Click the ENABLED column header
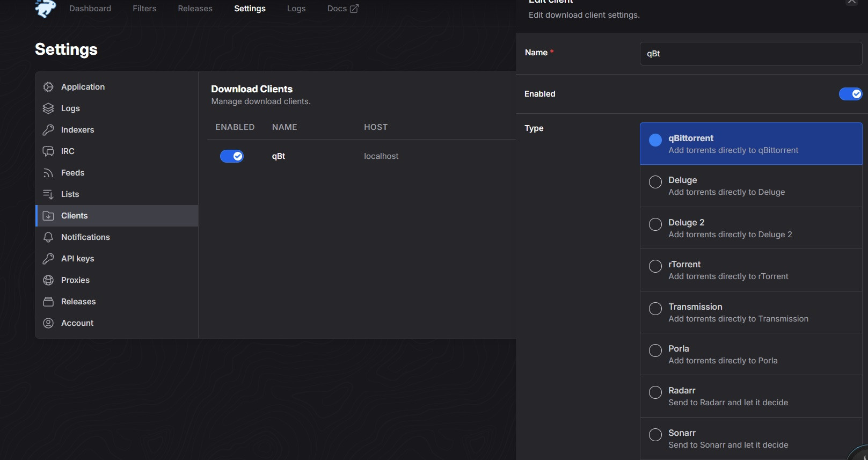Image resolution: width=868 pixels, height=460 pixels. (235, 127)
